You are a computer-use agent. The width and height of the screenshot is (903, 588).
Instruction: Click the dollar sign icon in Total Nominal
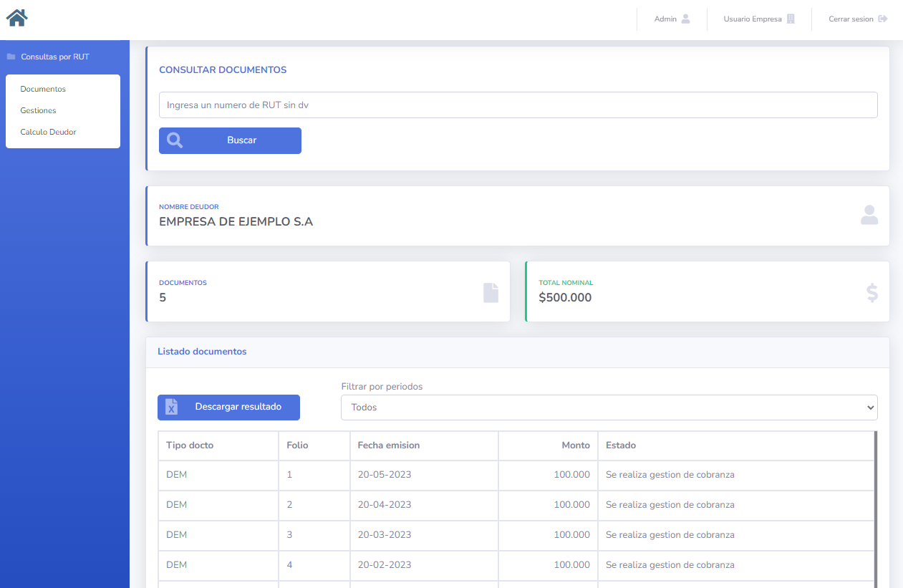[x=871, y=292]
